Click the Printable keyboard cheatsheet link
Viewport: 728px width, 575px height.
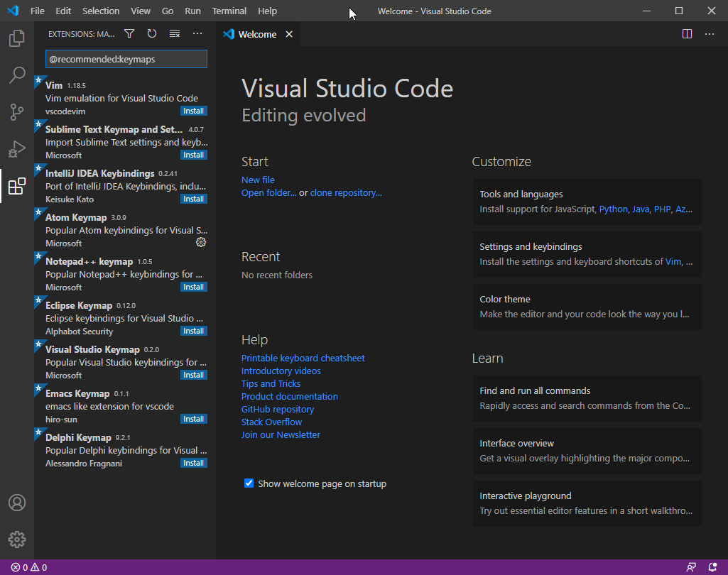tap(303, 358)
